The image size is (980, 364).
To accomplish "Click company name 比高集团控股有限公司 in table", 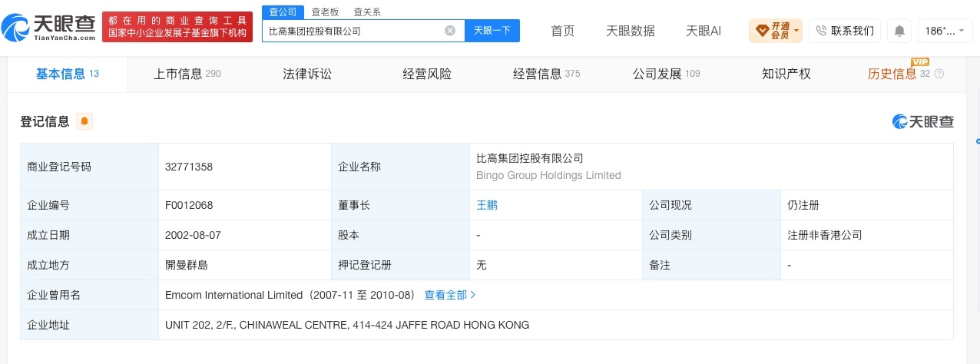I will (530, 158).
